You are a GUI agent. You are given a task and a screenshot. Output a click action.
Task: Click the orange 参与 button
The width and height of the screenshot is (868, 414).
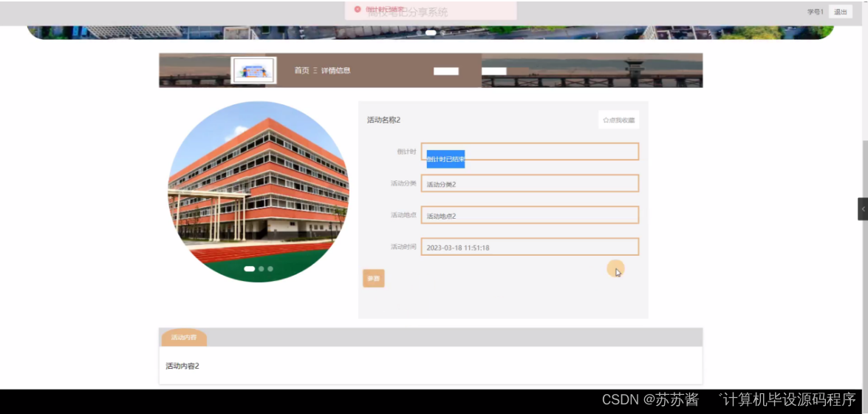pyautogui.click(x=374, y=278)
